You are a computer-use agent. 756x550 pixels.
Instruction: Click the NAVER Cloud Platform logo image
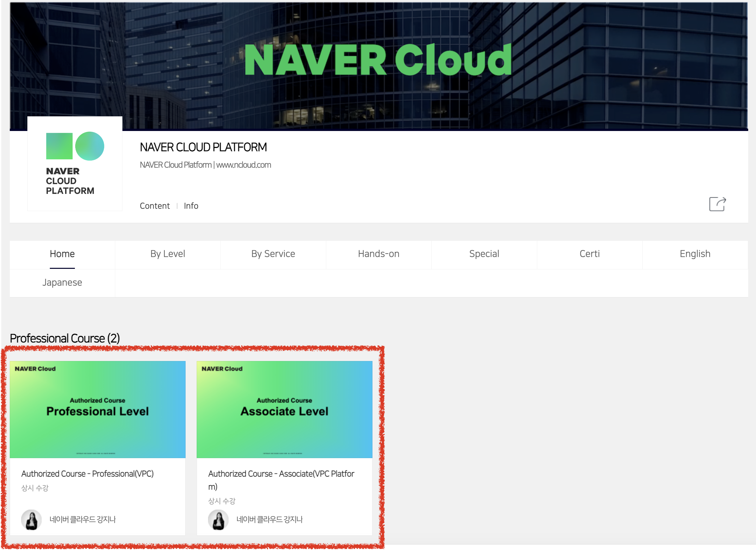(75, 164)
